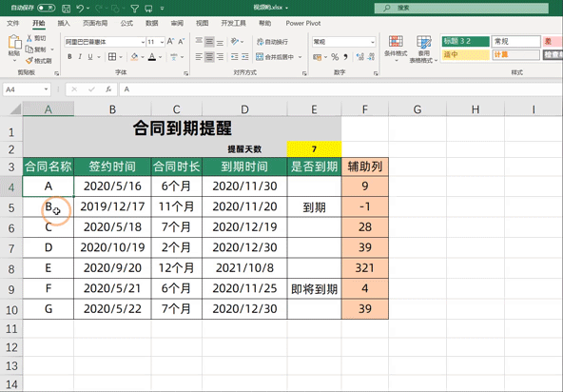The image size is (563, 392).
Task: Open Conditional Formatting (条件格式) menu
Action: tap(396, 49)
